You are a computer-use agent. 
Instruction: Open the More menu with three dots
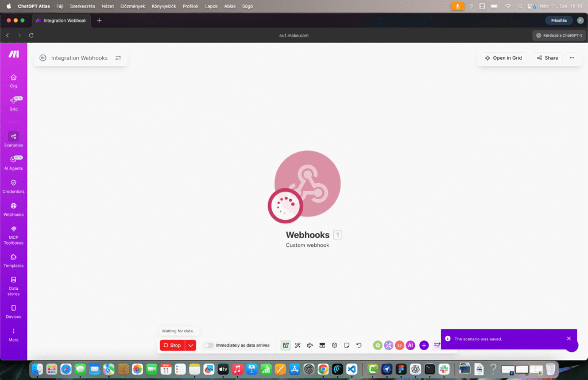click(x=572, y=57)
